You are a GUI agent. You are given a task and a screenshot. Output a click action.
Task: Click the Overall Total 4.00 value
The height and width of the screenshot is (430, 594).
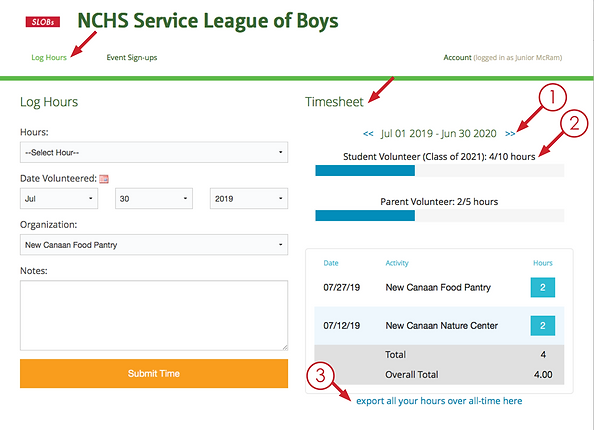pyautogui.click(x=543, y=375)
